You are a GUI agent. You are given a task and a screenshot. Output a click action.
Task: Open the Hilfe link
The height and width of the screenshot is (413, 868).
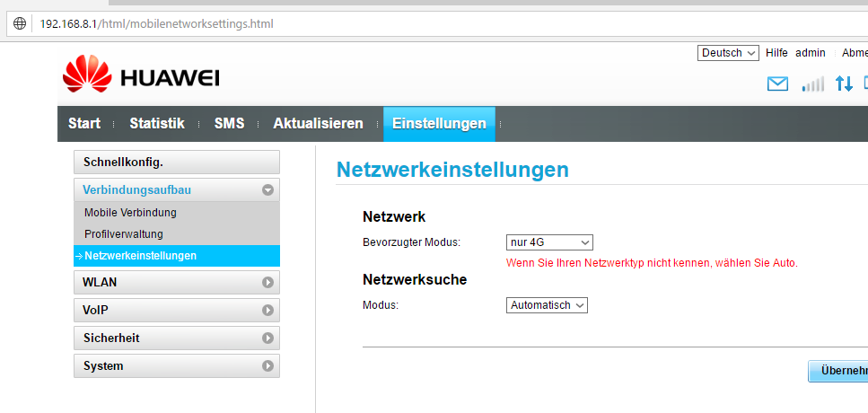coord(777,53)
